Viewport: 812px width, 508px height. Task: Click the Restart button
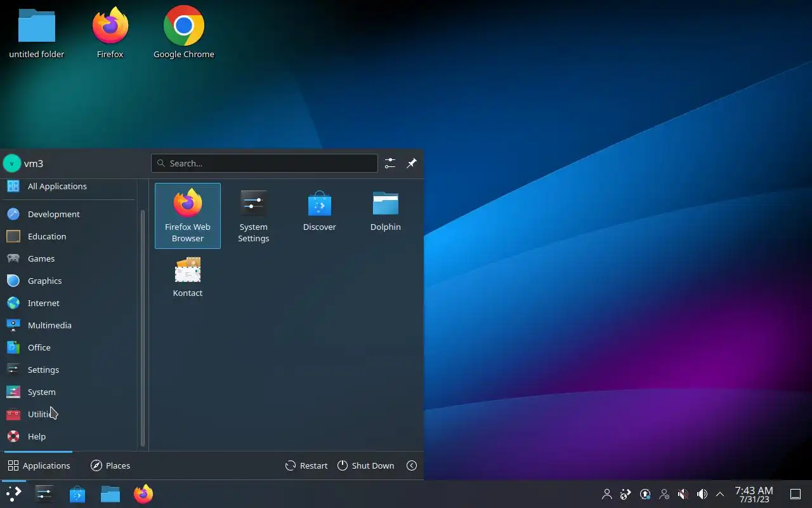coord(306,465)
